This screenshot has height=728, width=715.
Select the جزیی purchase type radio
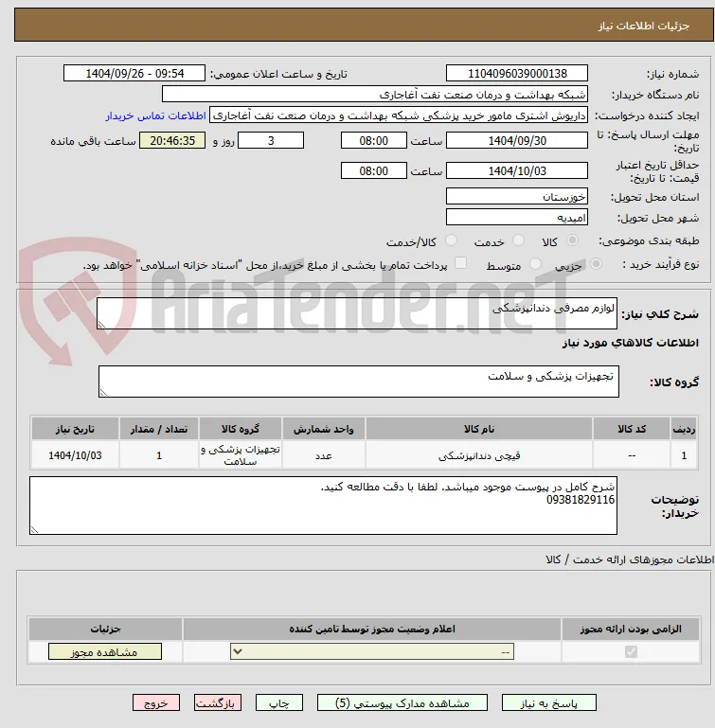click(596, 264)
